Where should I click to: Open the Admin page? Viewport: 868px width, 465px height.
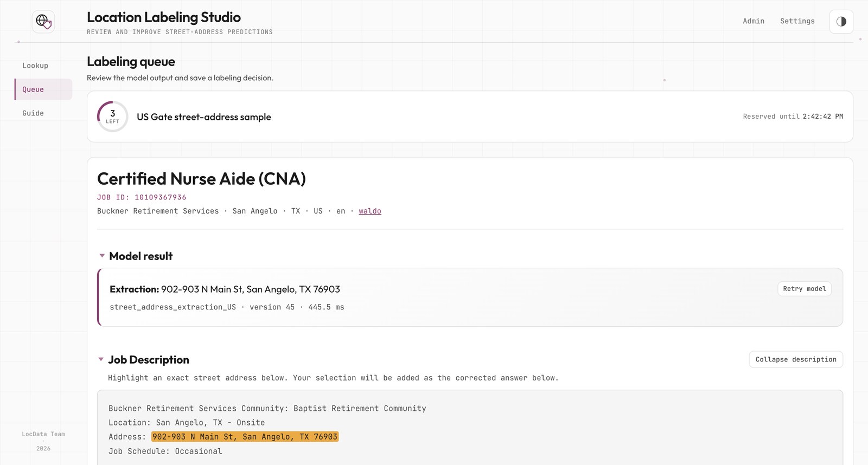(754, 21)
